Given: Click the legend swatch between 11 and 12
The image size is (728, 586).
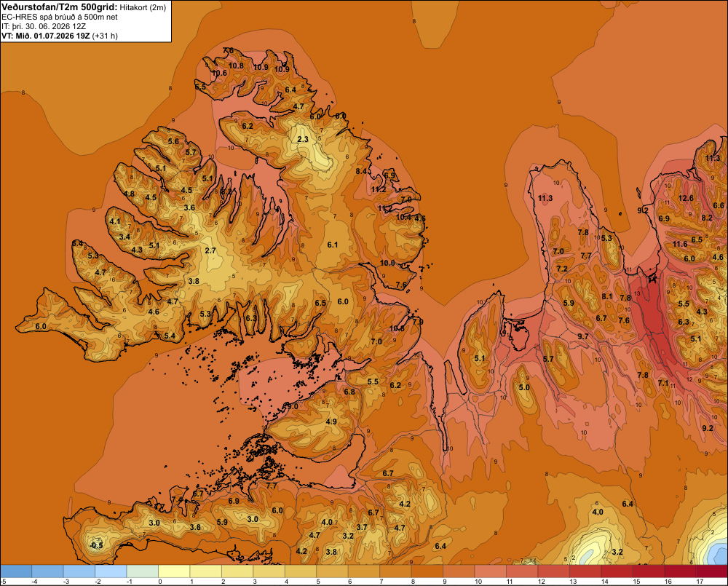Looking at the screenshot, I should (x=522, y=571).
